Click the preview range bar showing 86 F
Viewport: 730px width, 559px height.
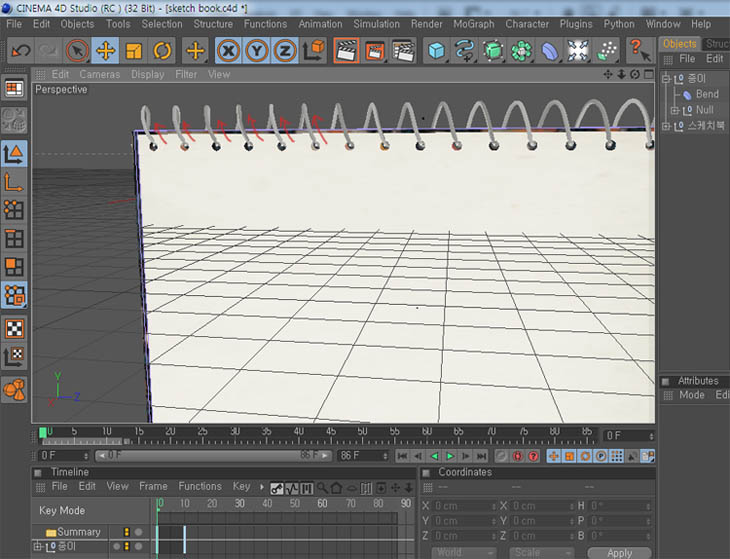tap(215, 455)
